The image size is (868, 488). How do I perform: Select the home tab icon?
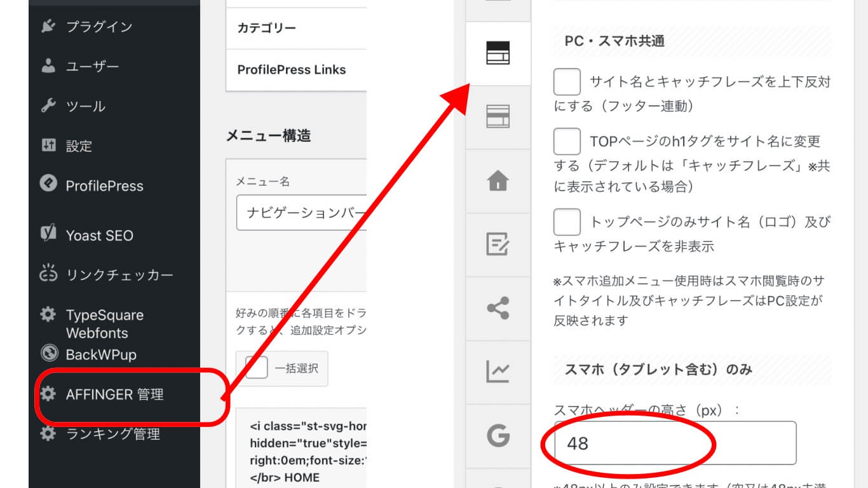click(498, 181)
